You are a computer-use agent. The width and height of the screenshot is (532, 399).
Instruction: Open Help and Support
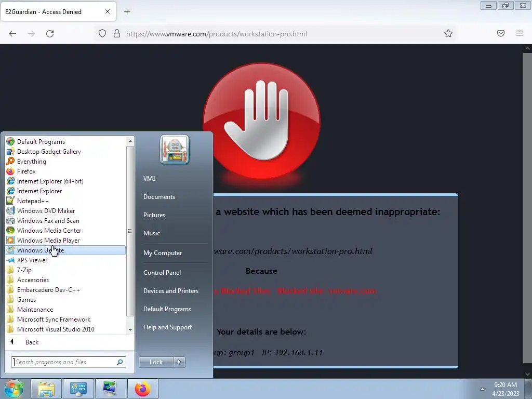point(167,327)
